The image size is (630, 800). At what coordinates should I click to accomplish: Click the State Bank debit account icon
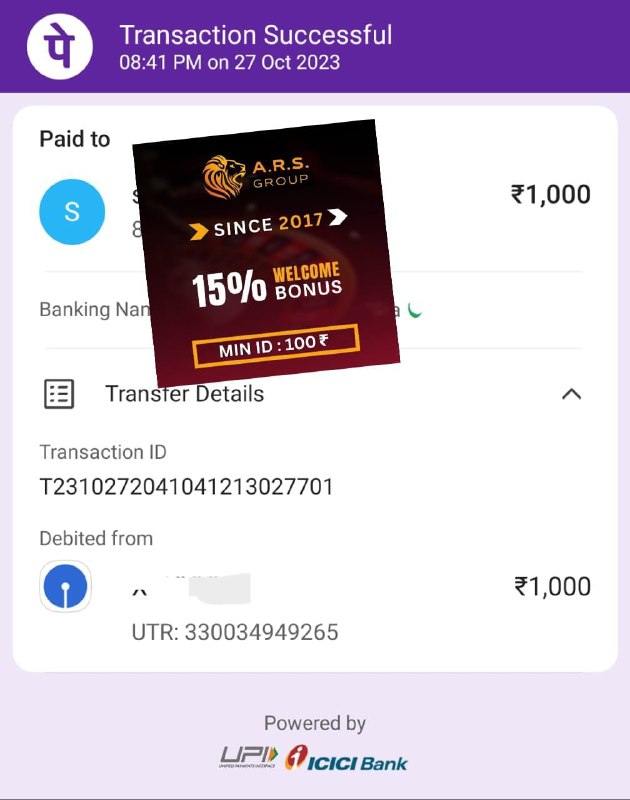click(65, 586)
